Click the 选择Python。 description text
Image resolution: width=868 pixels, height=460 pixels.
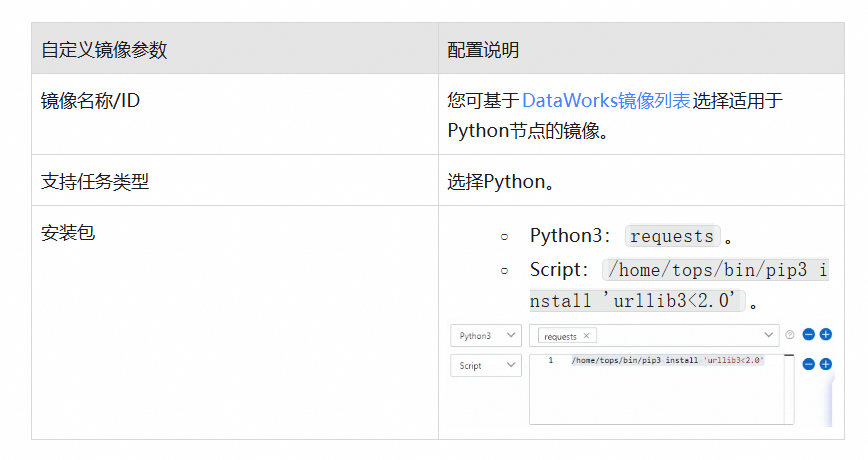500,182
